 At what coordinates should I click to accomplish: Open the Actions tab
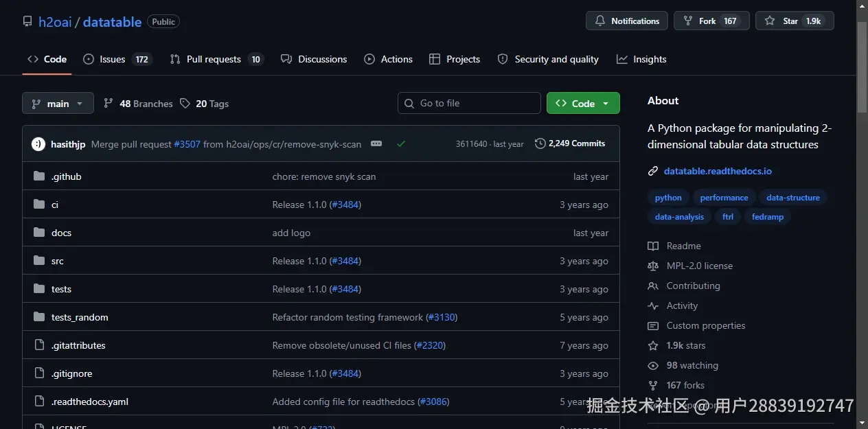pos(389,59)
